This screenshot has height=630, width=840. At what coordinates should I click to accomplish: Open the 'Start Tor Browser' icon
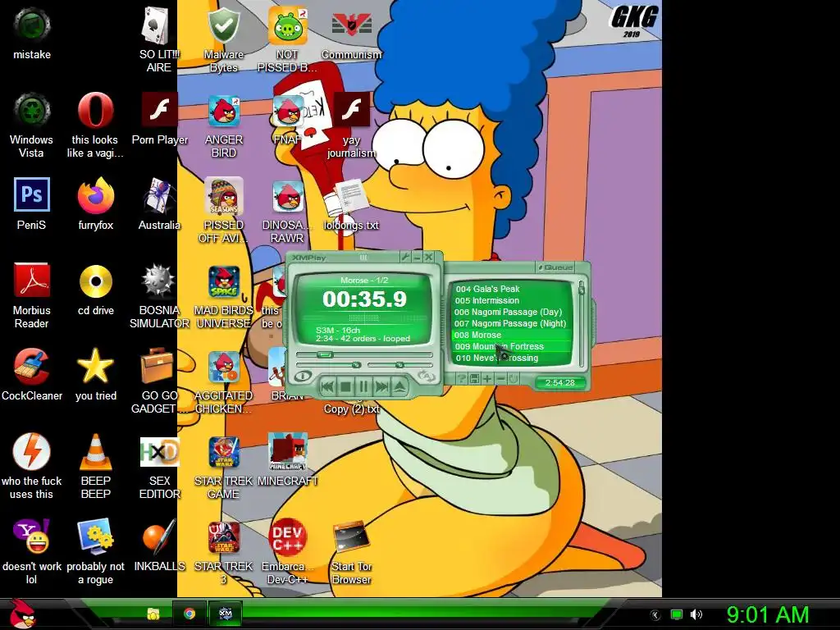click(x=351, y=550)
